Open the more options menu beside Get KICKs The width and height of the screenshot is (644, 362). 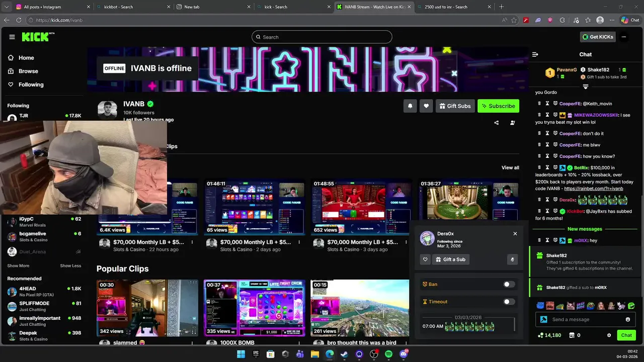pos(624,37)
